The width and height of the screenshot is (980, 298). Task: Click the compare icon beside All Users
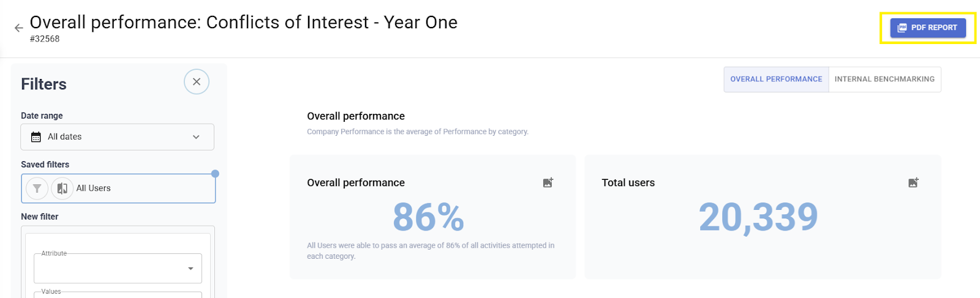(62, 188)
